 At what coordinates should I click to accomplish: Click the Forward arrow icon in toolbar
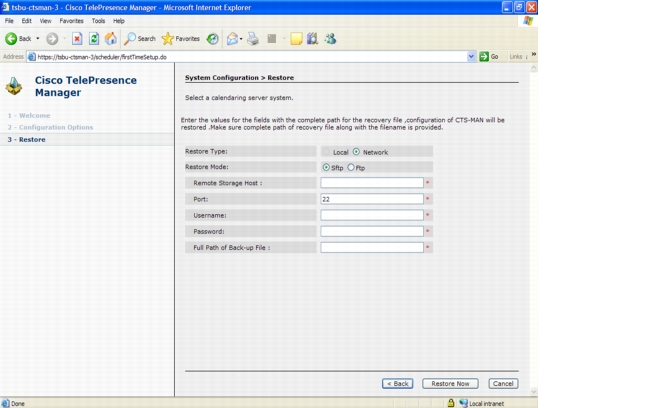pyautogui.click(x=52, y=39)
